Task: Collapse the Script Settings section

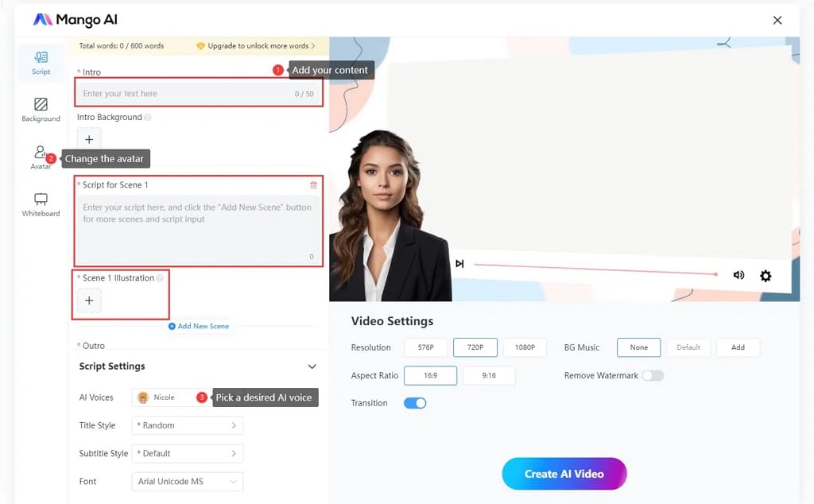Action: [312, 366]
